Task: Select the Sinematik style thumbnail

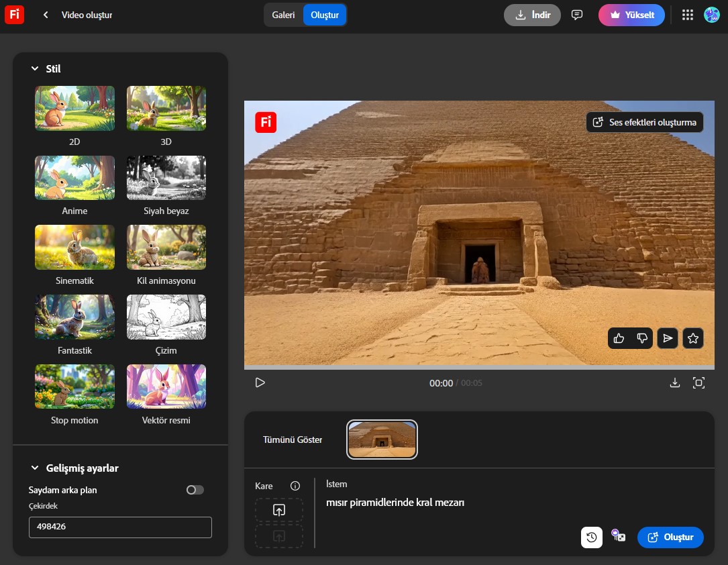Action: 74,247
